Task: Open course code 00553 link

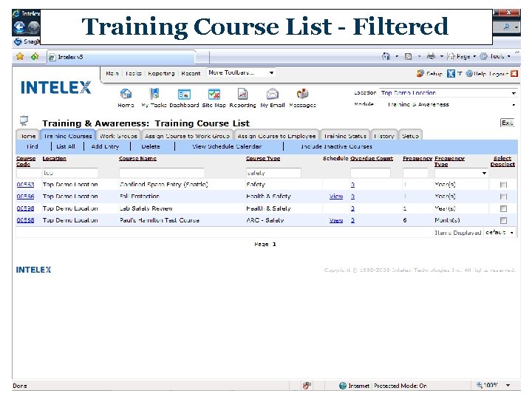Action: 25,185
